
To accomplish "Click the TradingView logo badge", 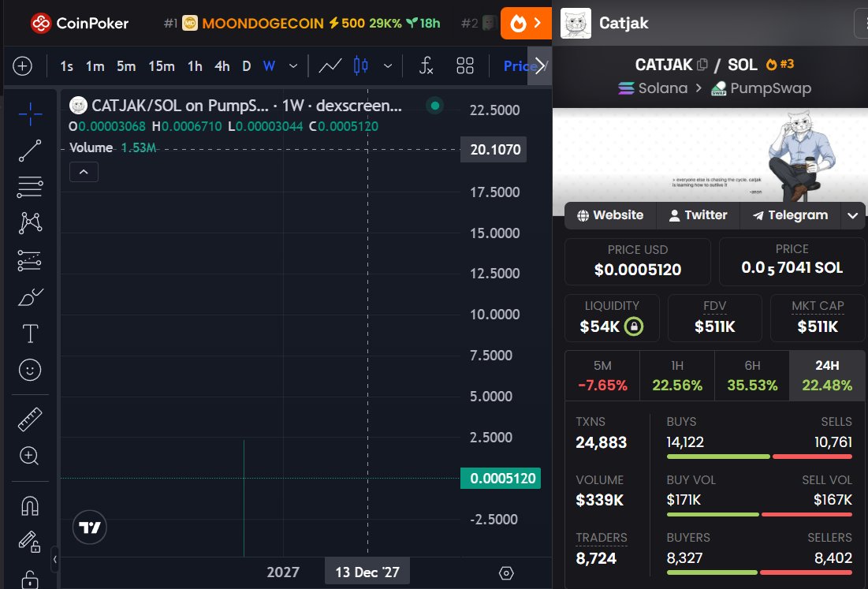I will (90, 527).
